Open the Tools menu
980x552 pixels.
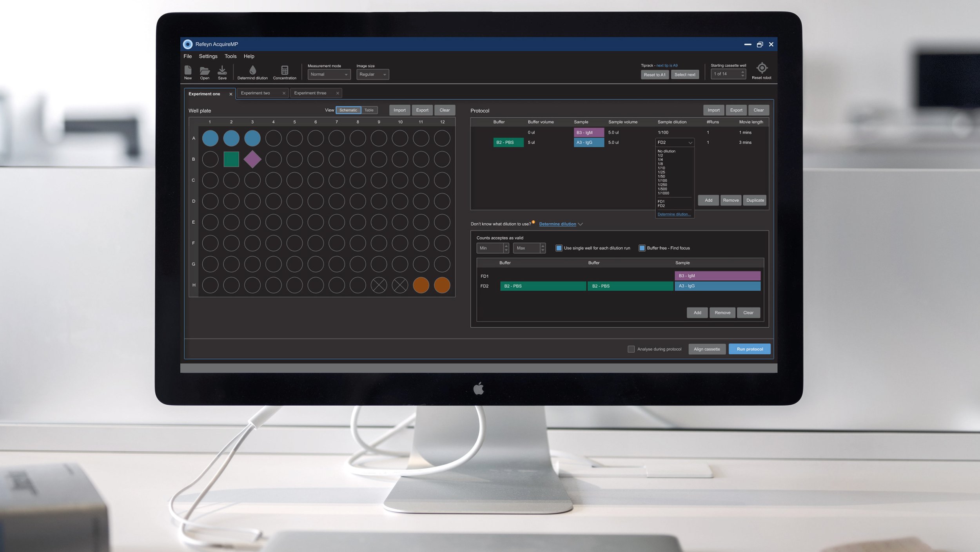point(230,56)
